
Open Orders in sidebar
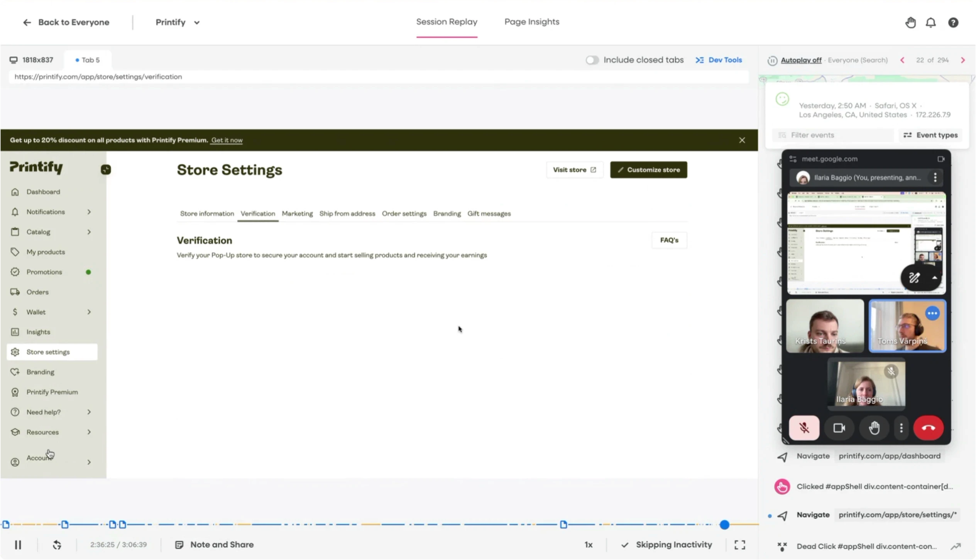[37, 292]
